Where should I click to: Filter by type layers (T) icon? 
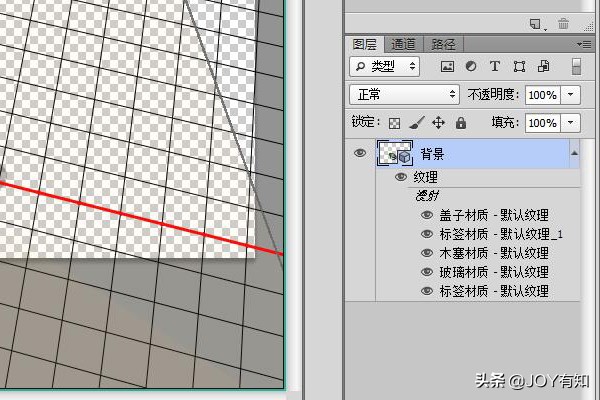coord(495,66)
